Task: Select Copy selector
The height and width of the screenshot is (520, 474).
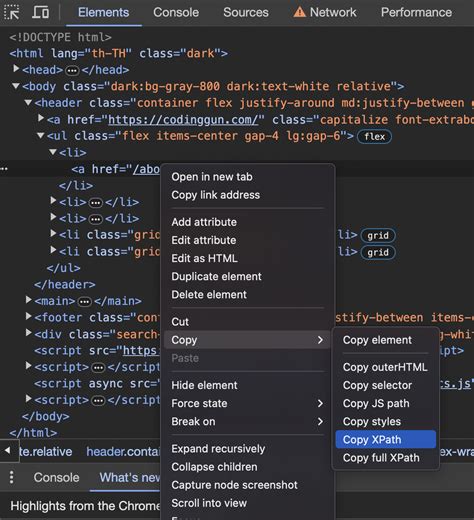Action: (x=386, y=385)
